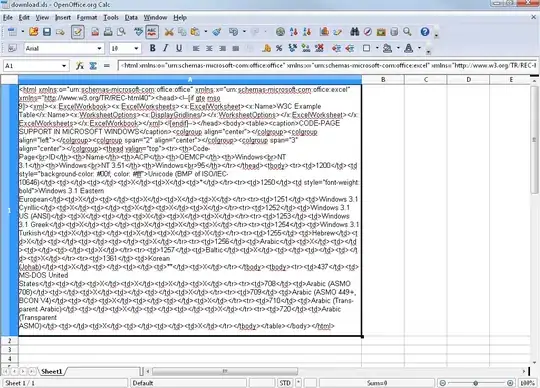540x388 pixels.
Task: Open the Paste options dropdown arrow
Action: (x=206, y=32)
